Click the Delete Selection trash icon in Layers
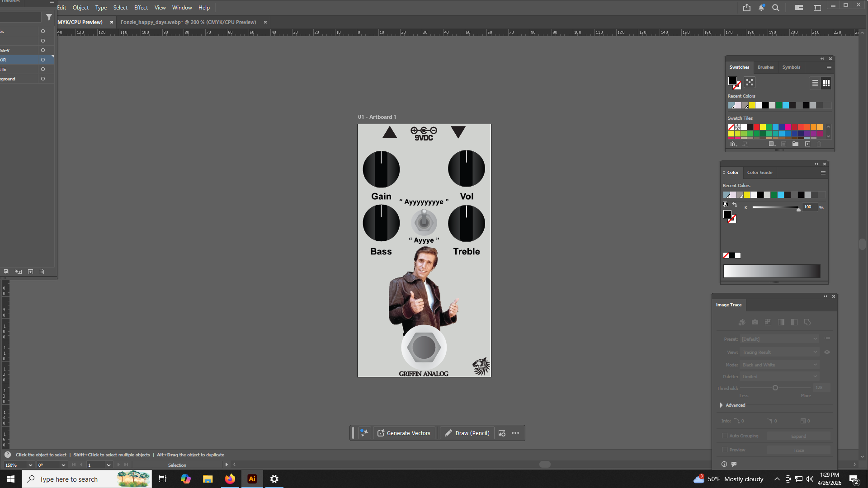Viewport: 868px width, 488px height. [42, 272]
